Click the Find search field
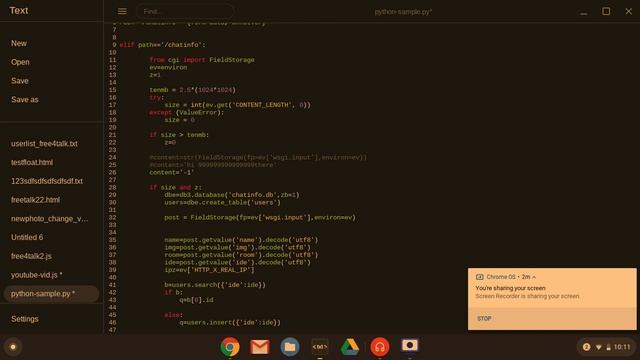The image size is (640, 360). [185, 11]
